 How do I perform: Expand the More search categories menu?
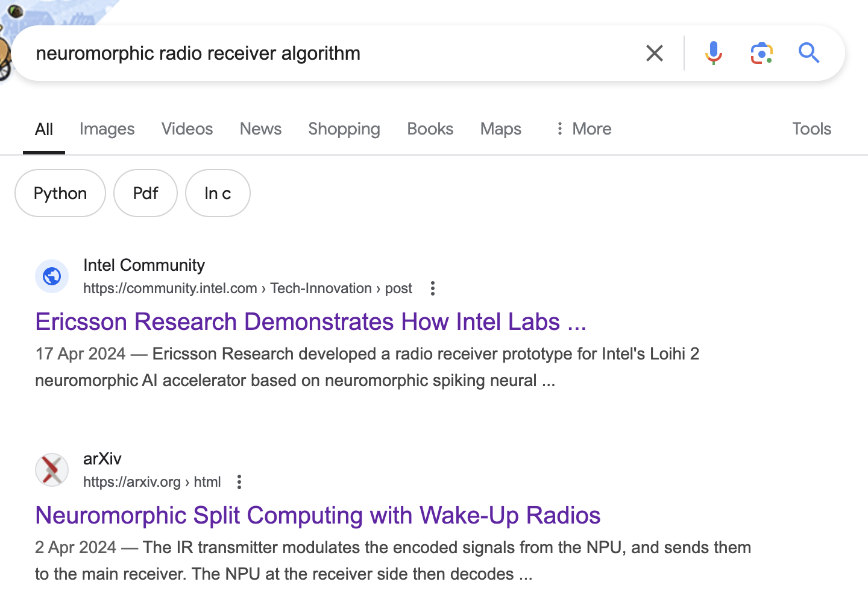tap(583, 128)
